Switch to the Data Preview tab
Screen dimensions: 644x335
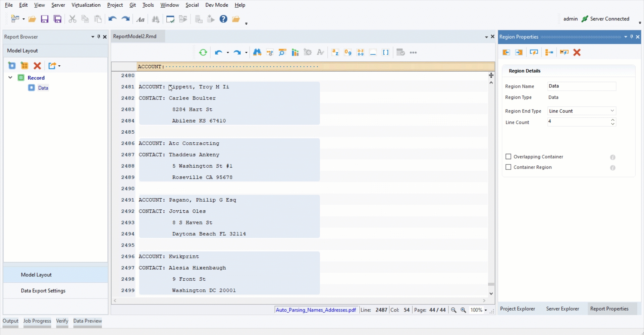(88, 321)
